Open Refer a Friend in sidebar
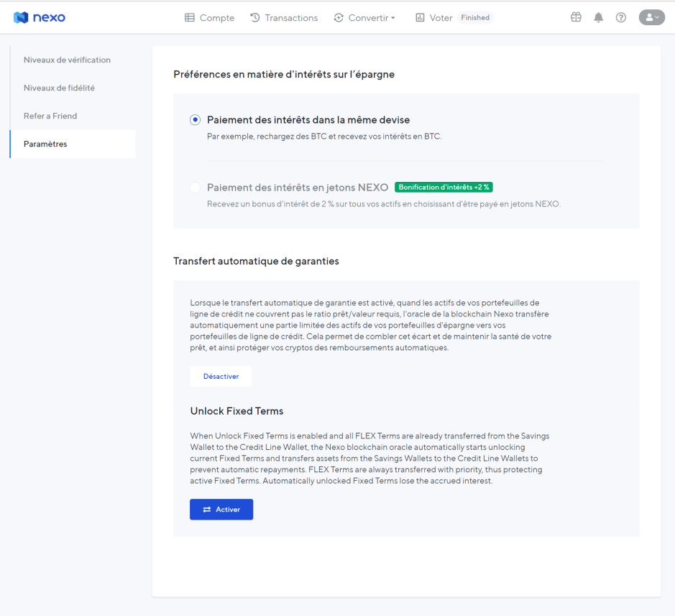 coord(50,116)
